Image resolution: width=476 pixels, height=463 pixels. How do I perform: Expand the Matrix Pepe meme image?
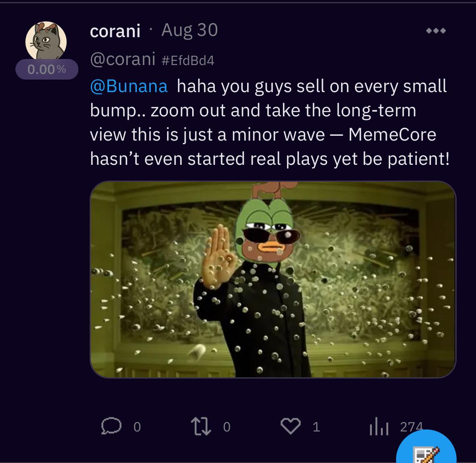pos(273,280)
